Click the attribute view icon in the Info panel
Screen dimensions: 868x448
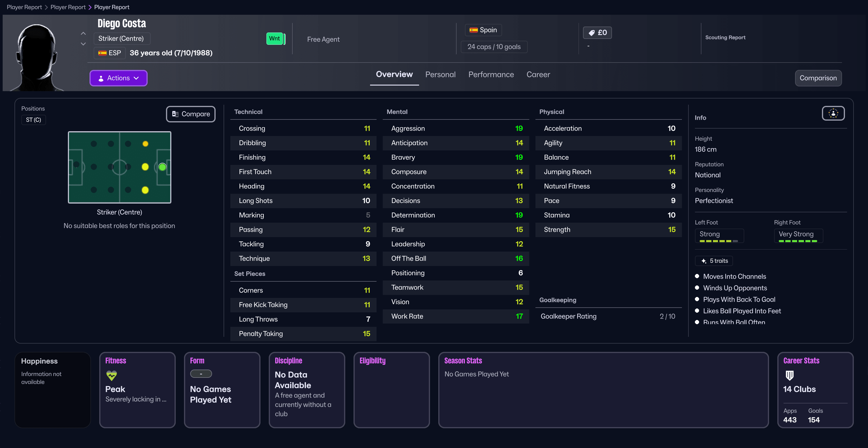point(833,114)
